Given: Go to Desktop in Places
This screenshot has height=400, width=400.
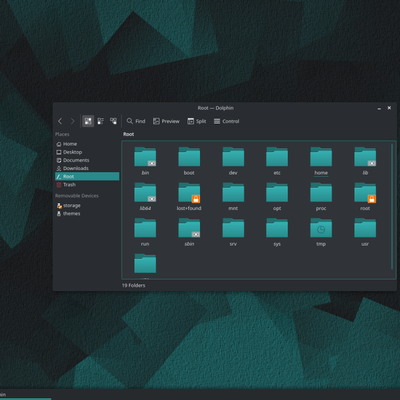Looking at the screenshot, I should click(87, 152).
